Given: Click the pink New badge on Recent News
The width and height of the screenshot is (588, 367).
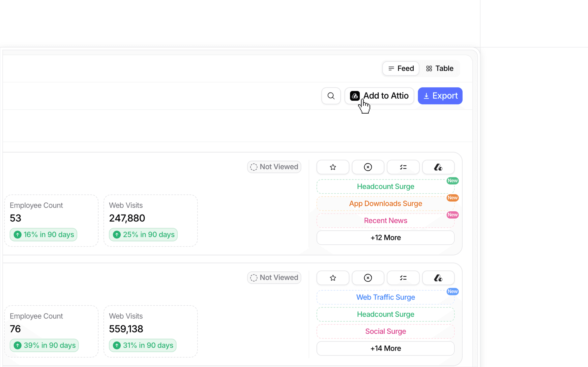Looking at the screenshot, I should coord(453,214).
